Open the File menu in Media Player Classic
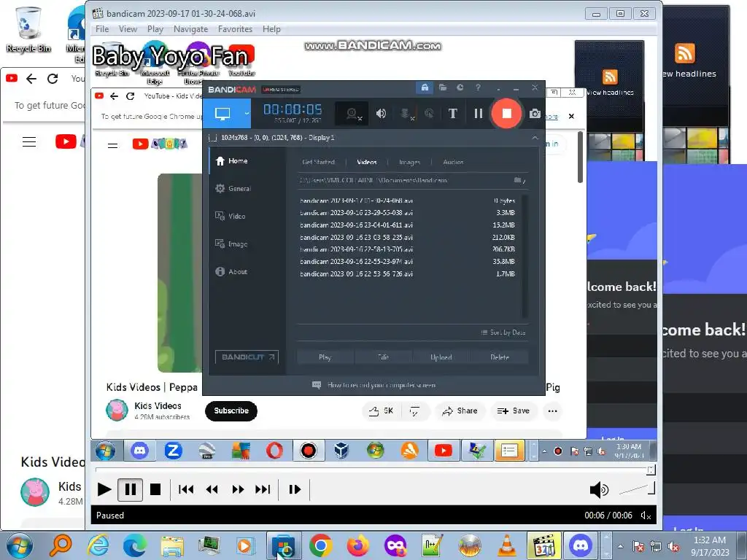747x560 pixels. point(102,29)
